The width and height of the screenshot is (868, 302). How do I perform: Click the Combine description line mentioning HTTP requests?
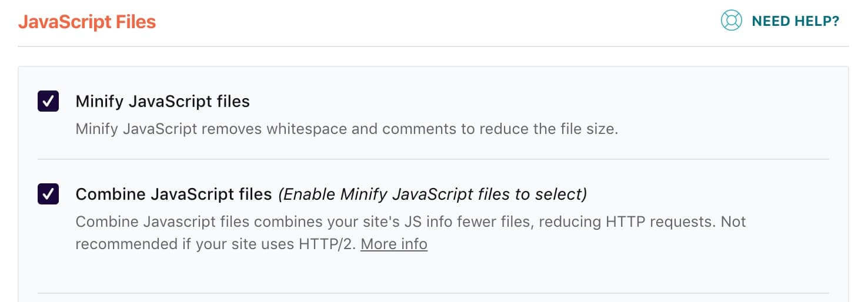pos(410,222)
